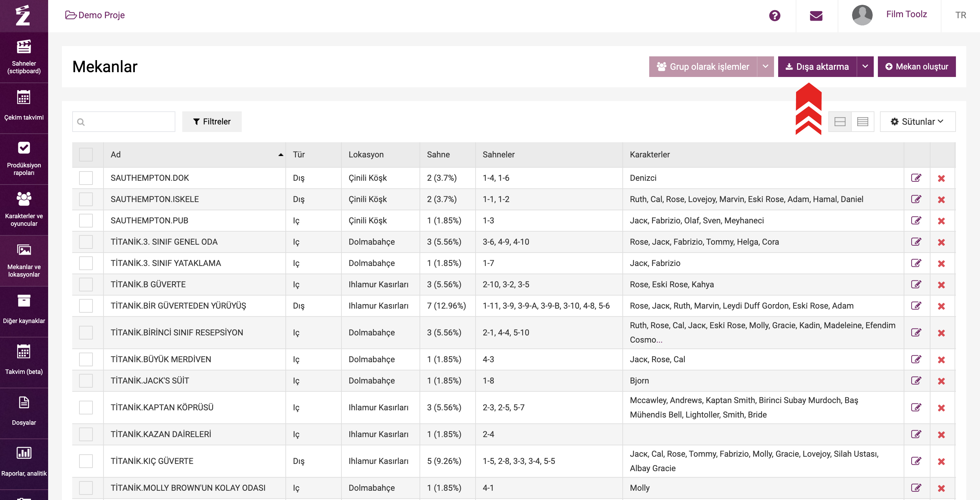Viewport: 980px width, 500px height.
Task: Delete TİTANİK.3. SINIF YATAKLAMA row
Action: tap(941, 264)
